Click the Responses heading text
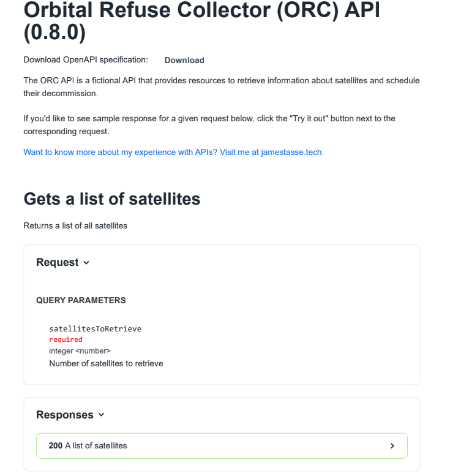Viewport: 450px width, 476px height. (65, 415)
